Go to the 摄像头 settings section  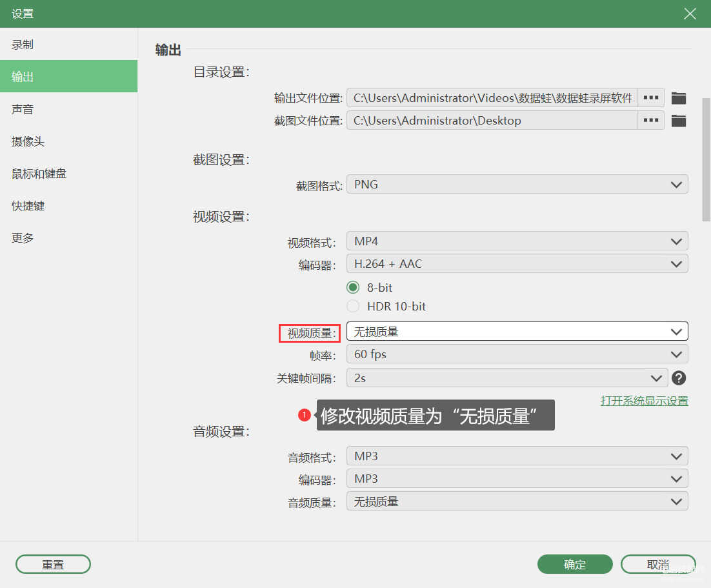coord(68,141)
